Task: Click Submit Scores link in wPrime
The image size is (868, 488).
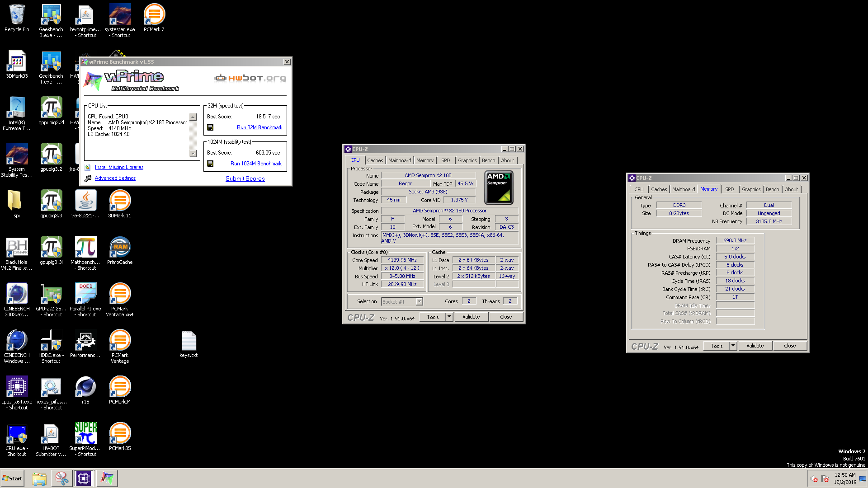Action: point(245,178)
